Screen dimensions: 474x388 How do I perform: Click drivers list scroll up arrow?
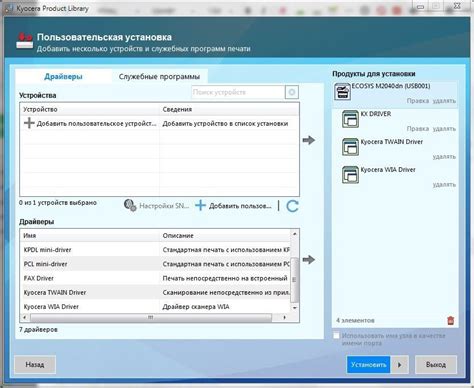coord(294,234)
